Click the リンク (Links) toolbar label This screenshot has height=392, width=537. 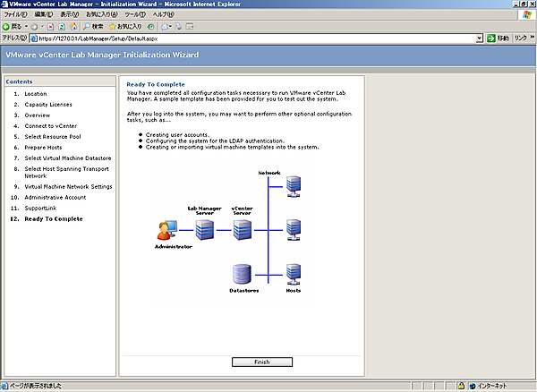[x=520, y=38]
